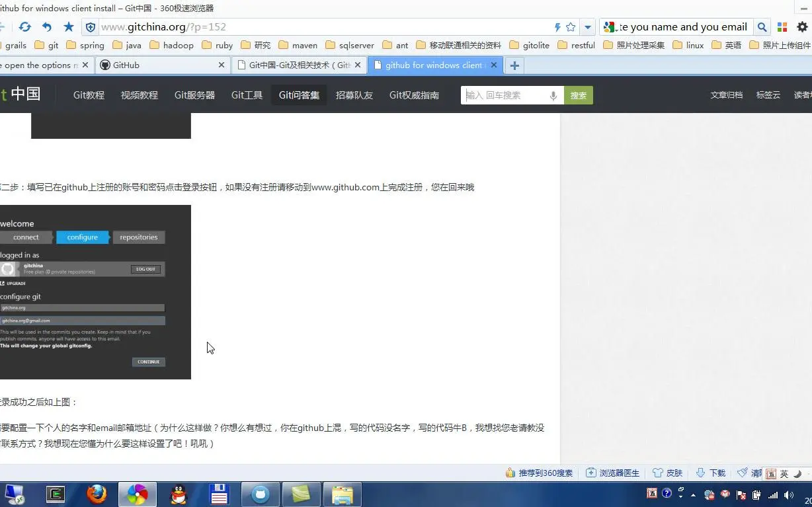Open the remote desktop taskbar icon
The width and height of the screenshot is (812, 507).
click(15, 494)
